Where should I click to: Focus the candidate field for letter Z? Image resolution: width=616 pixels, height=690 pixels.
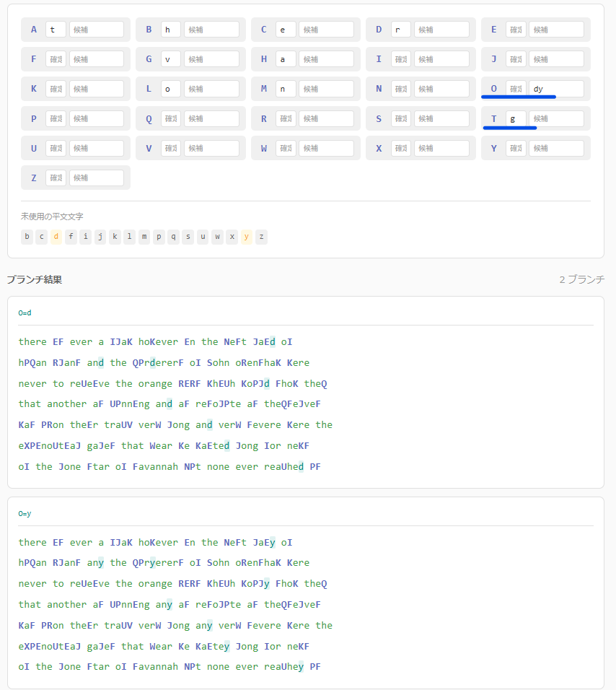[97, 178]
